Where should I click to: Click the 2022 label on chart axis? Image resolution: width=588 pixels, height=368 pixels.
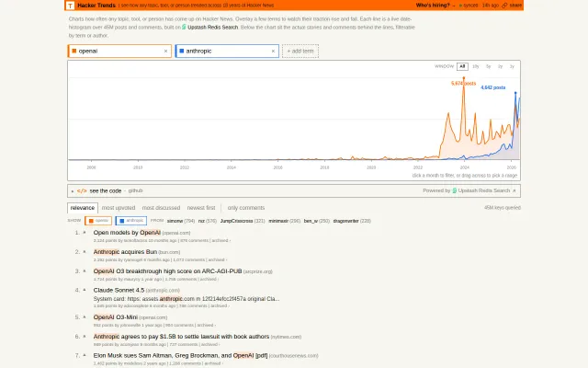[x=418, y=167]
